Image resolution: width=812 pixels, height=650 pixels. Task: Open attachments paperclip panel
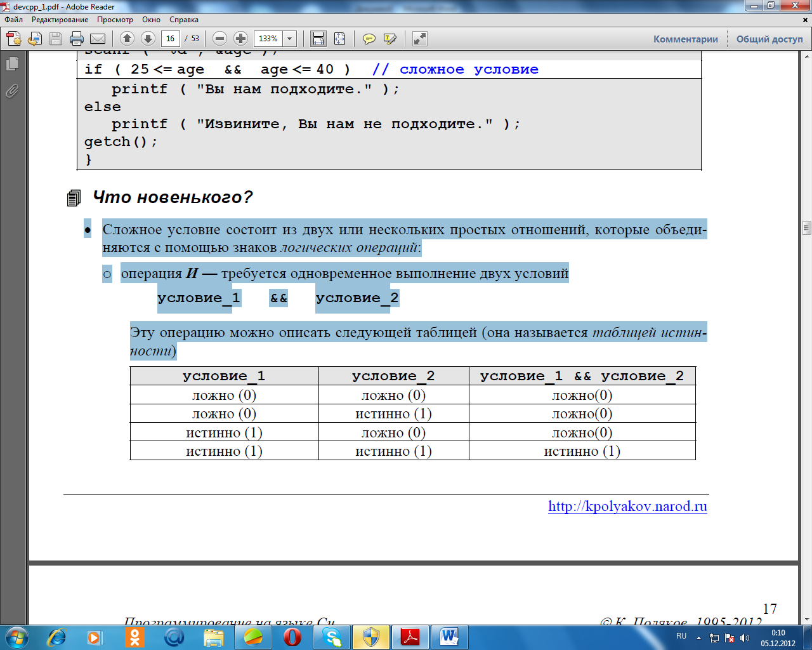click(x=12, y=91)
